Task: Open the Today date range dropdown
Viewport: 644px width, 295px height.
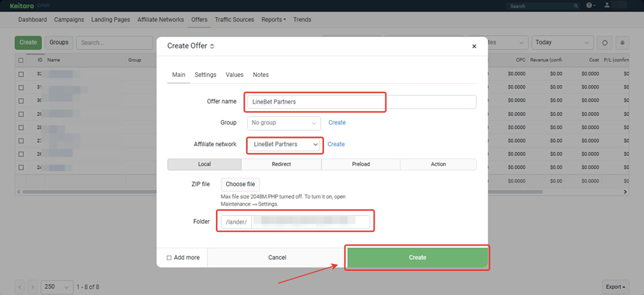Action: click(x=562, y=43)
